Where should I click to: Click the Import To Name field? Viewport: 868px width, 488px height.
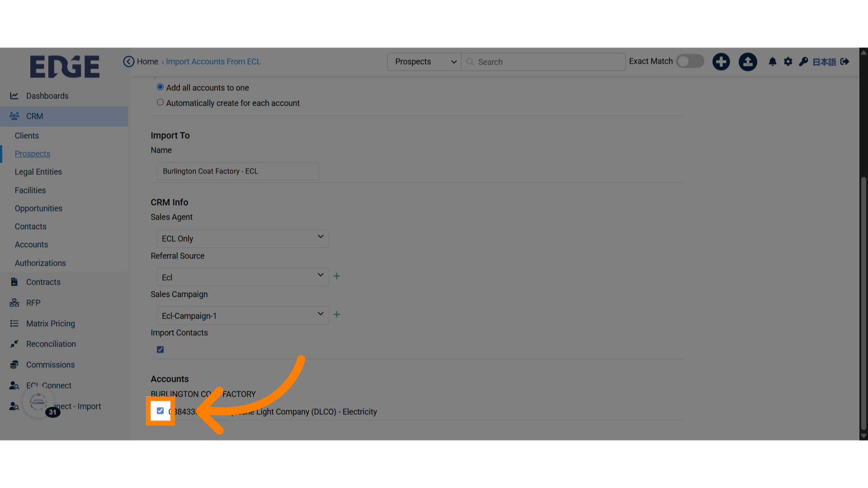[x=238, y=171]
